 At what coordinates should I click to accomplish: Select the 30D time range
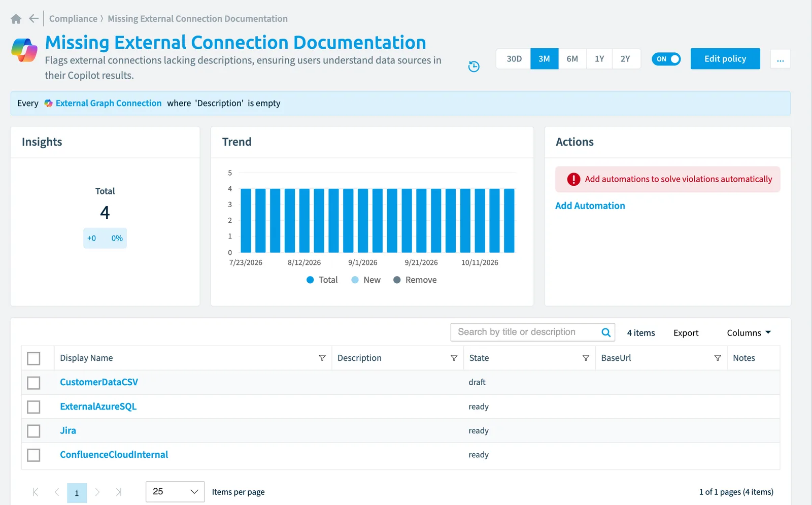[514, 59]
